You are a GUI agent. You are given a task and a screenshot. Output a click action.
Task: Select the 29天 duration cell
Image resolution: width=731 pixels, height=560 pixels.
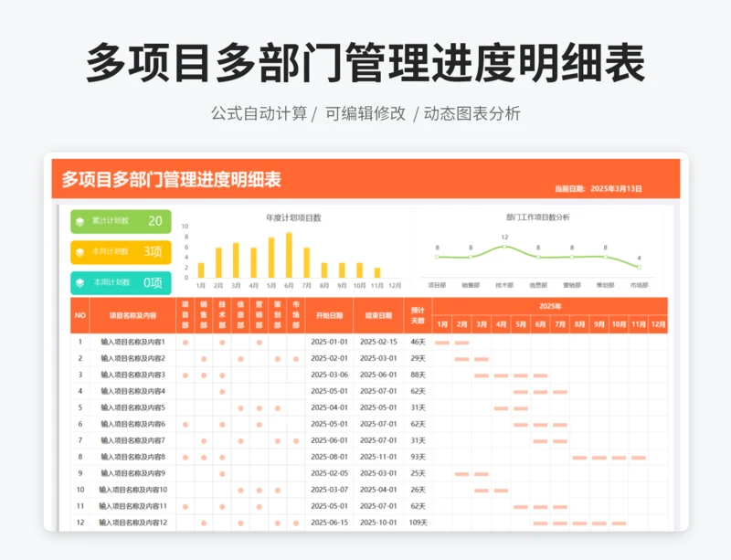pyautogui.click(x=418, y=359)
